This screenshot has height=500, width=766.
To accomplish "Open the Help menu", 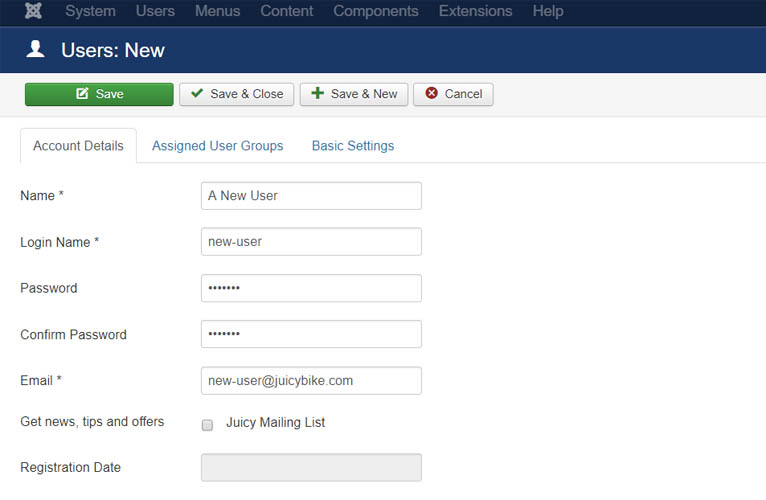I will [x=548, y=11].
